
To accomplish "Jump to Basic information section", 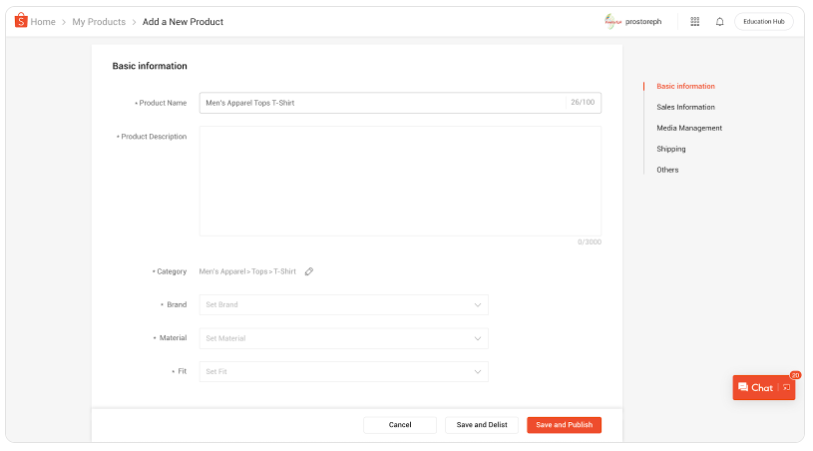I will click(x=685, y=87).
